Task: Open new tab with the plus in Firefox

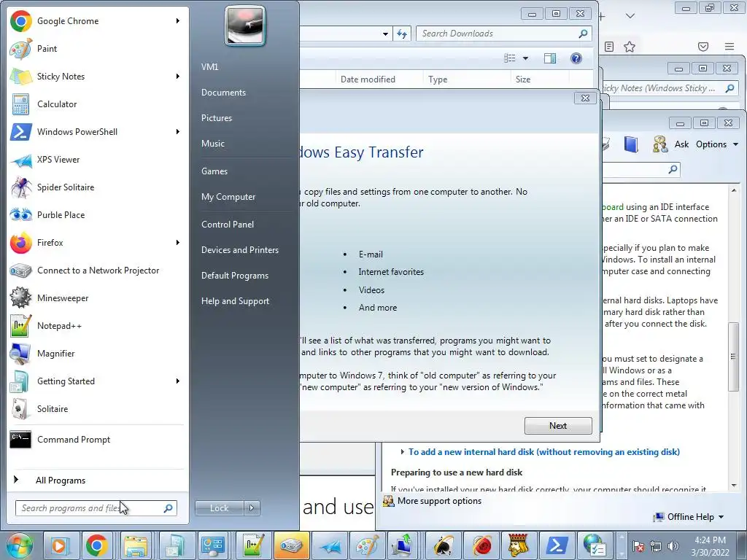Action: [602, 17]
